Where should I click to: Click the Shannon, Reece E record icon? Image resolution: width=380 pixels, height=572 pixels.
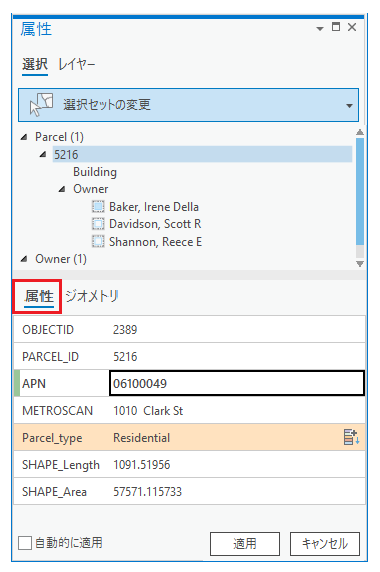click(x=98, y=241)
